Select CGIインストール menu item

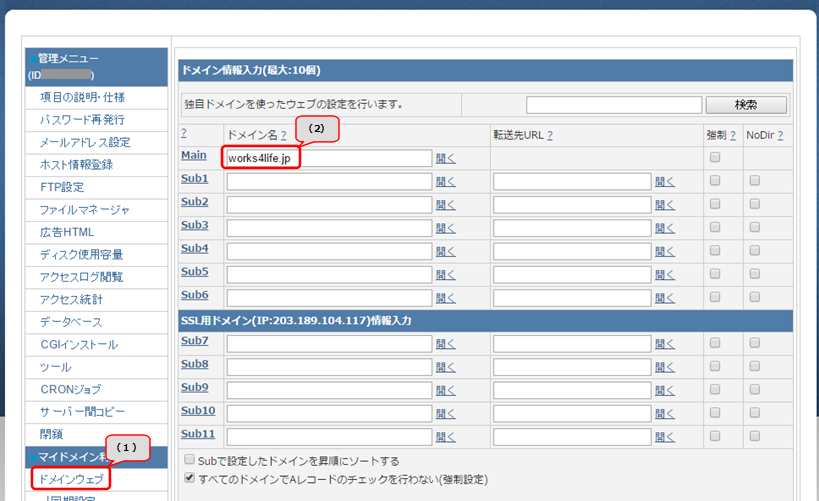tap(79, 344)
